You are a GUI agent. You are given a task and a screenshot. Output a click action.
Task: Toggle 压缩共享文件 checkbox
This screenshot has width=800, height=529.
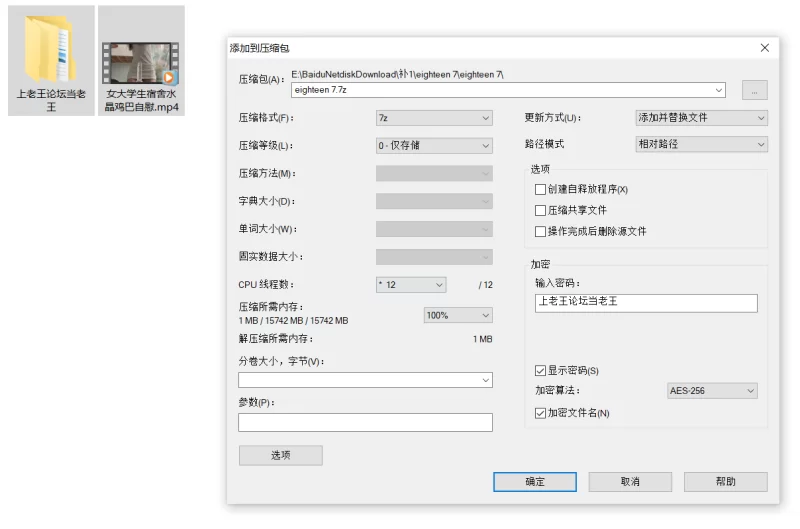click(x=541, y=210)
